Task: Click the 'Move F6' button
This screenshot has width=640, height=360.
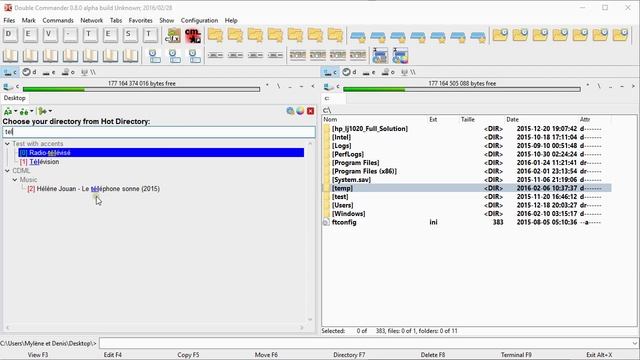Action: click(266, 355)
